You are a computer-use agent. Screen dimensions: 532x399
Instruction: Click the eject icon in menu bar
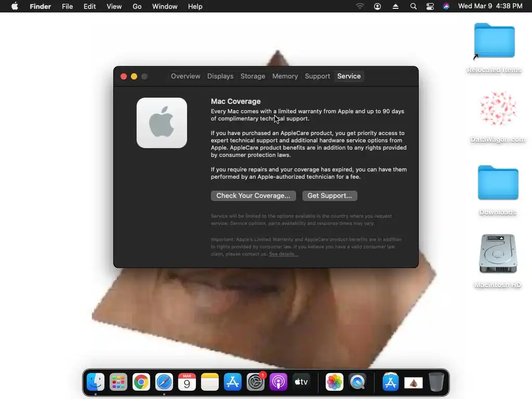(x=395, y=6)
